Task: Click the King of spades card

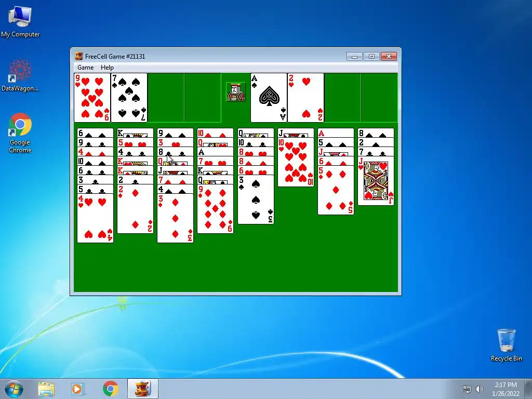Action: [216, 170]
